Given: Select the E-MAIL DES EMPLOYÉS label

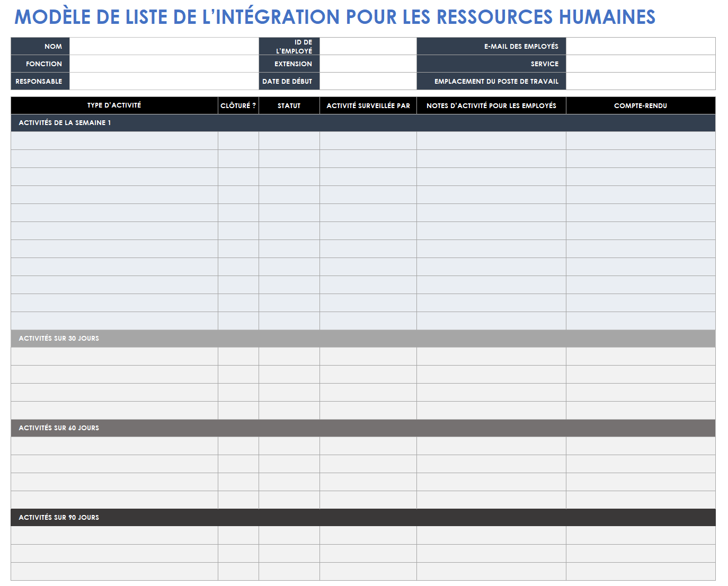Looking at the screenshot, I should 491,46.
